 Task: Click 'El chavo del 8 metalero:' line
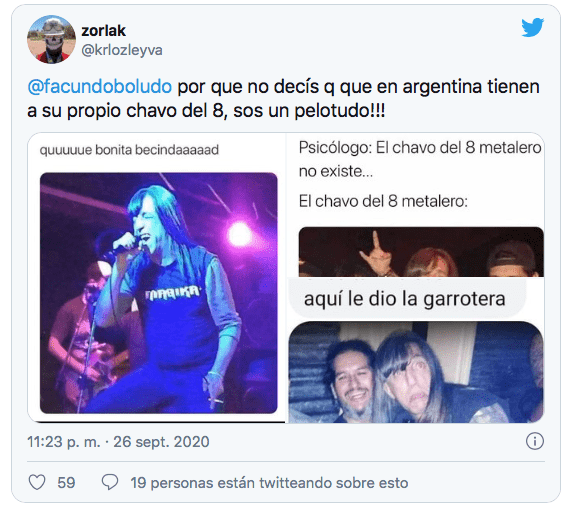383,201
